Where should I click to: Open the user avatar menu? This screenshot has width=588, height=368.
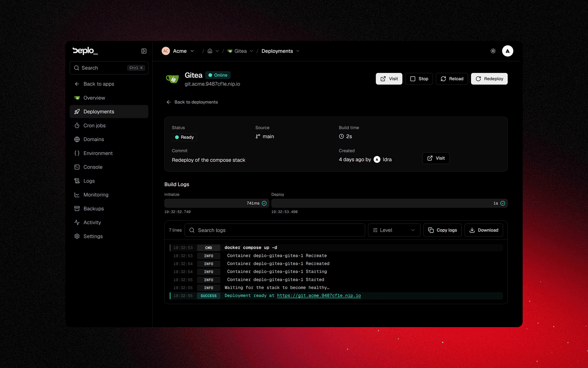click(x=507, y=51)
